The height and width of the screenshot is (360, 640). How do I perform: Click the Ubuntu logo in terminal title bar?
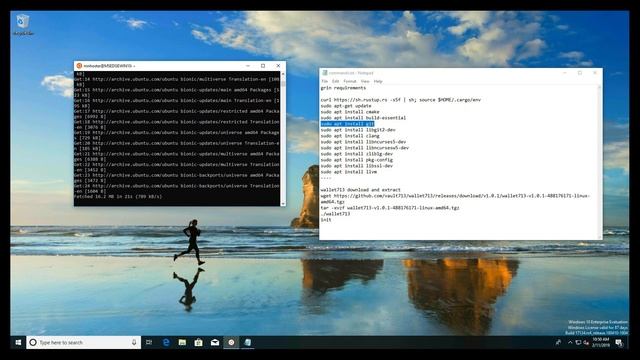(79, 66)
